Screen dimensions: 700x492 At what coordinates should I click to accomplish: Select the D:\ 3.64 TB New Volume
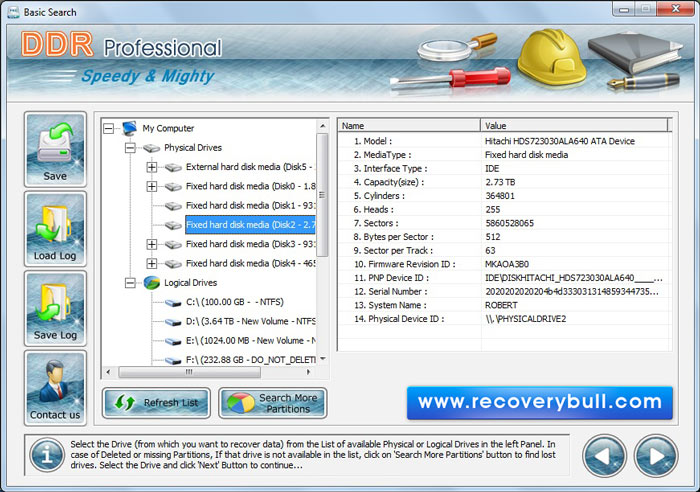pos(250,321)
